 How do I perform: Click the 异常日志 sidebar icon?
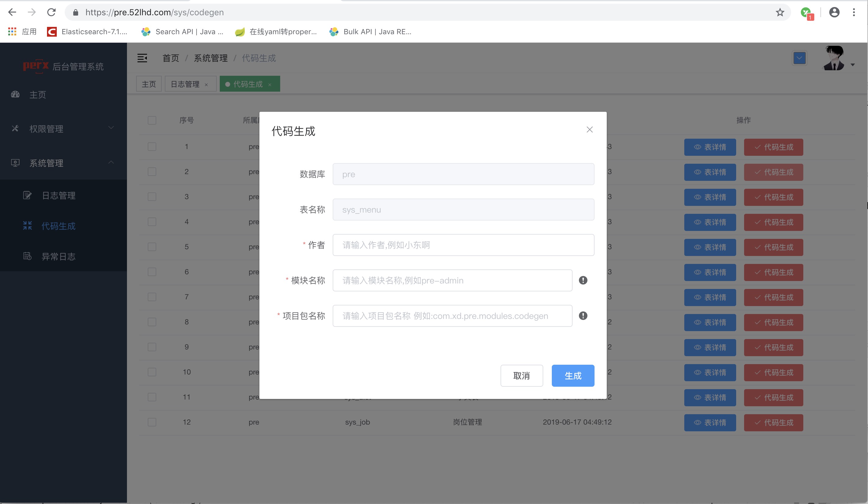(x=27, y=256)
